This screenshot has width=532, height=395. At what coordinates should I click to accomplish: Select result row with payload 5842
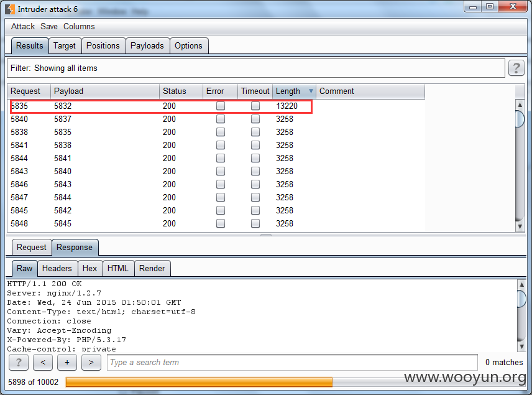tap(216, 211)
